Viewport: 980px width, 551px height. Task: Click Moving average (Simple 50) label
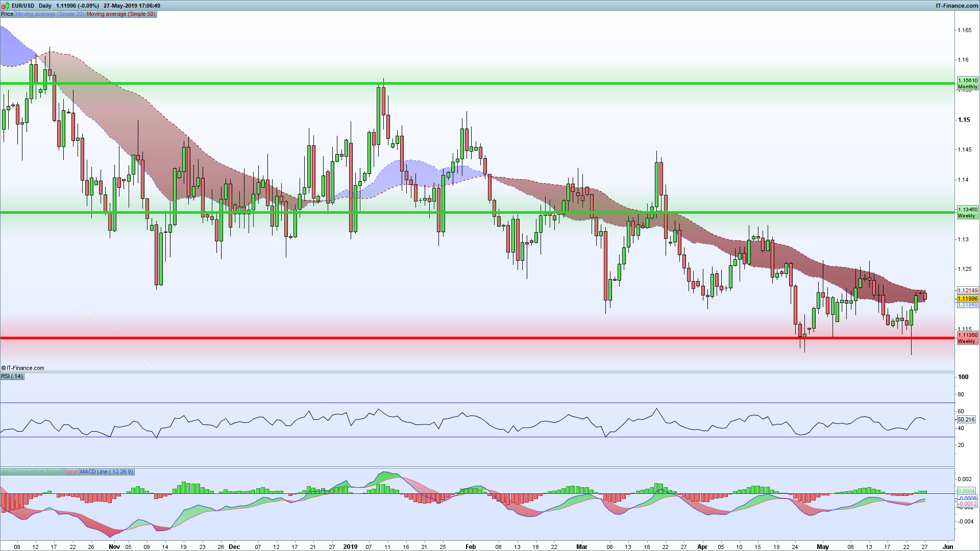121,14
